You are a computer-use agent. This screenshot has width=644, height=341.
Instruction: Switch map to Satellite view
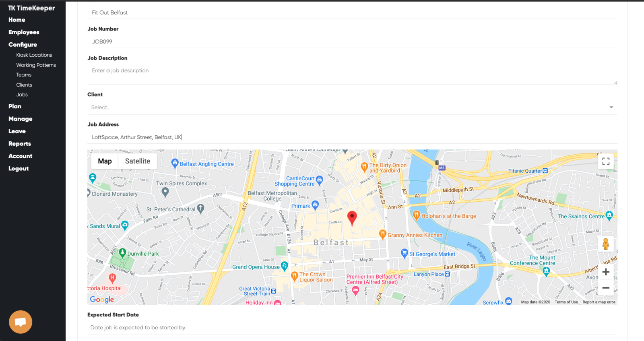[138, 161]
